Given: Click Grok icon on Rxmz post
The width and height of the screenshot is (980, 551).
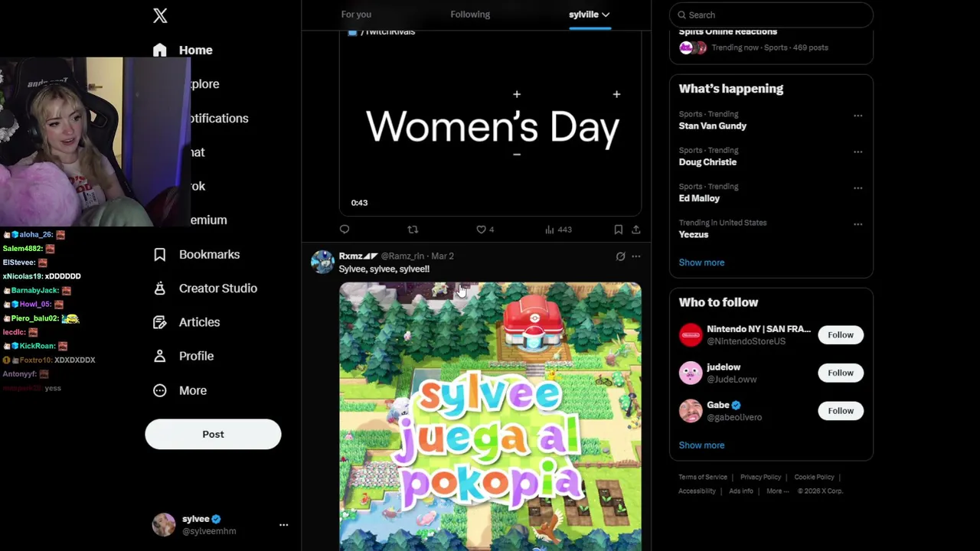Looking at the screenshot, I should 620,256.
